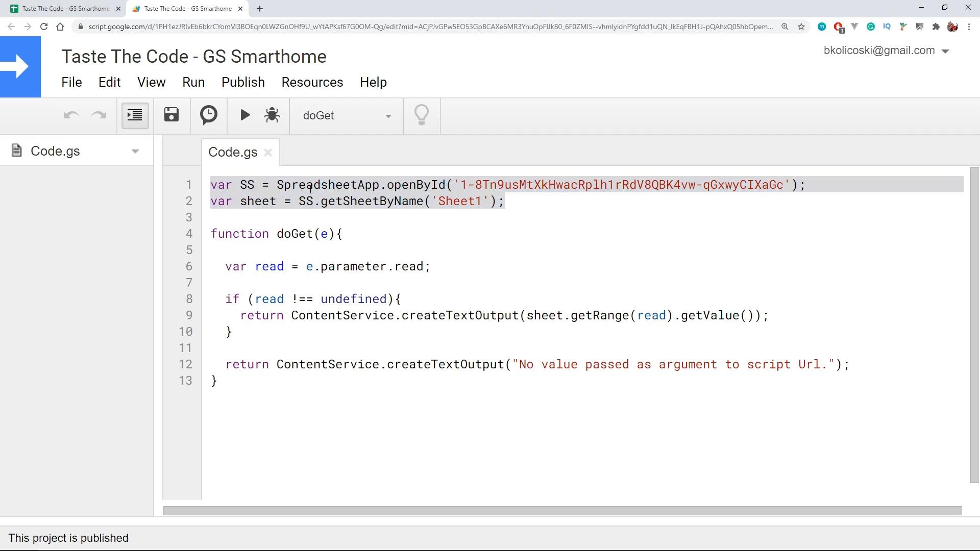The width and height of the screenshot is (980, 551).
Task: Reload the current page
Action: [x=44, y=27]
